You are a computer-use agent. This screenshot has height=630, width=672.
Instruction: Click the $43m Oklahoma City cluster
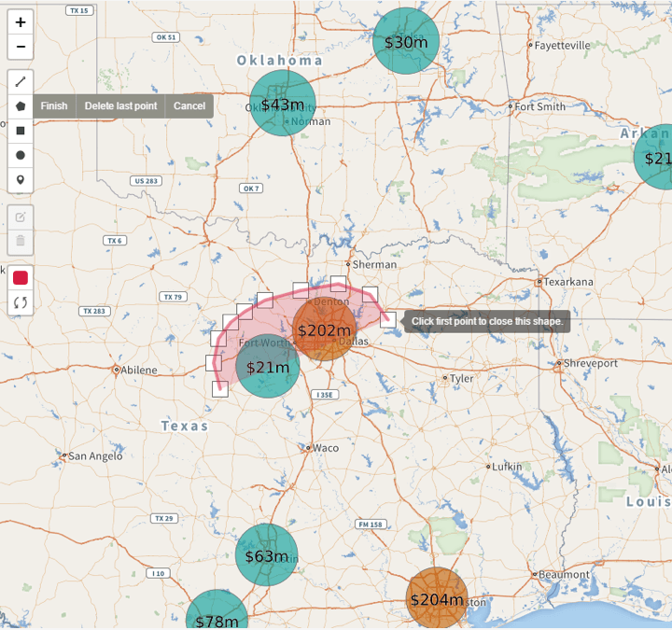pyautogui.click(x=283, y=104)
